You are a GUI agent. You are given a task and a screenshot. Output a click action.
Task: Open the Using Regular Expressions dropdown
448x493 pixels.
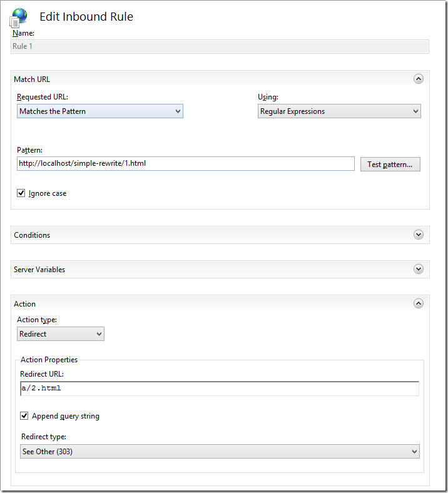coord(339,111)
